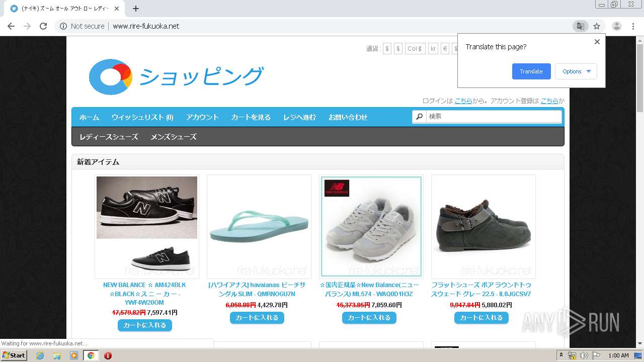Expand the translate Options dropdown
The width and height of the screenshot is (644, 362).
pyautogui.click(x=576, y=71)
